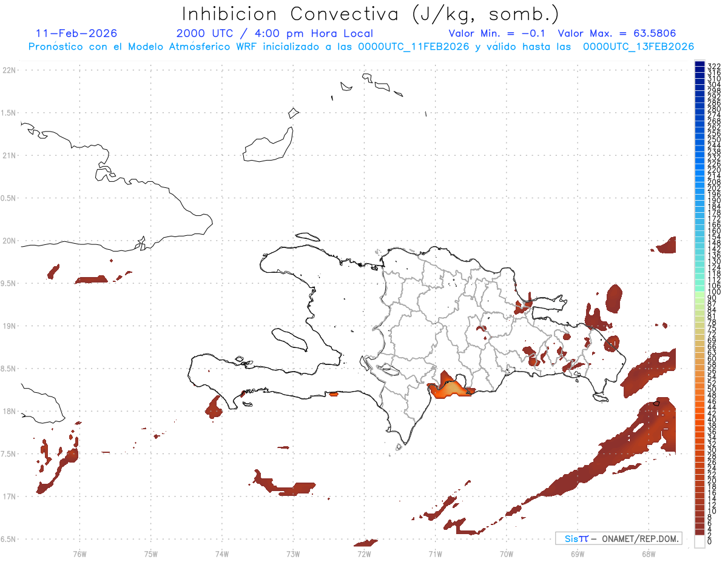Click the '8.5N' latitude label
The width and height of the screenshot is (728, 562).
pos(9,369)
